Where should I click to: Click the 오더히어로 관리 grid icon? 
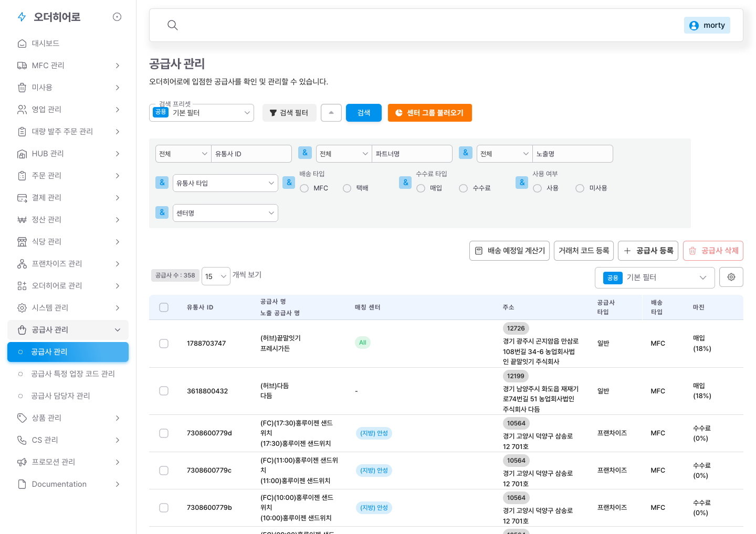22,286
